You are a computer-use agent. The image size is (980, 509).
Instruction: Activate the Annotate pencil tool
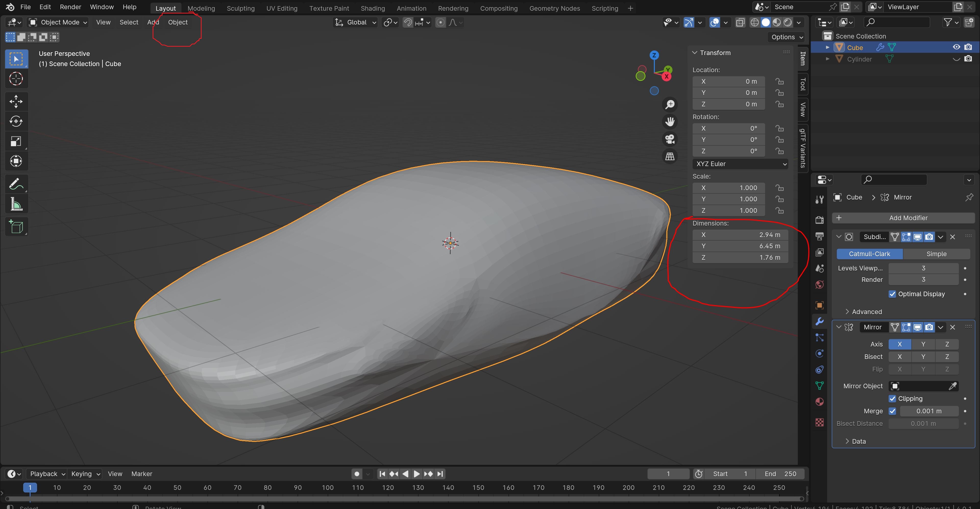click(16, 184)
